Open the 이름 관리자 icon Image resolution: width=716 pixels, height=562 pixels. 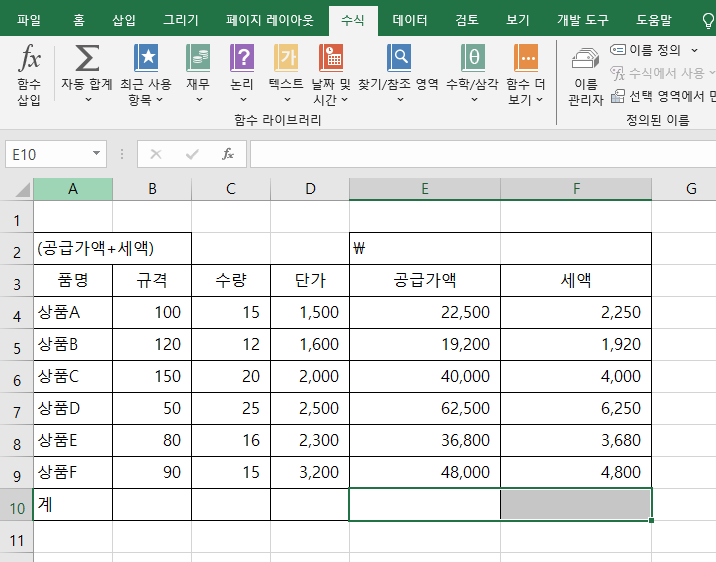[x=585, y=59]
